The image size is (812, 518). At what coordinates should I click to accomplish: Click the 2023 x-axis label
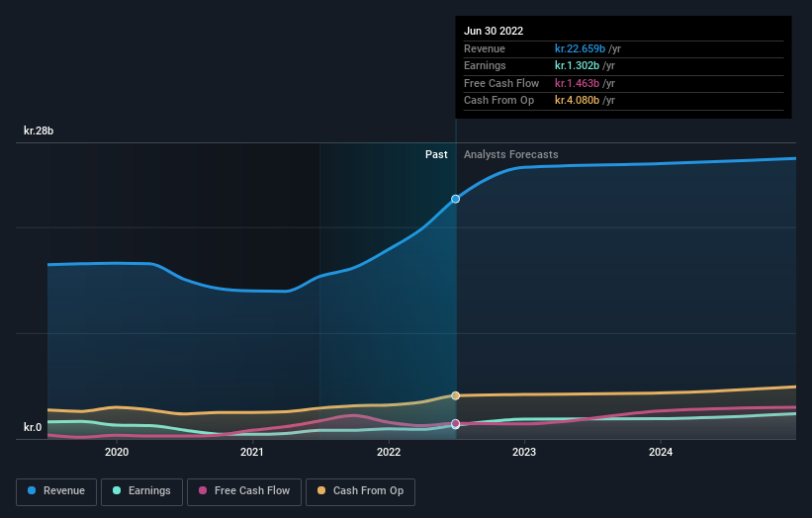(x=524, y=452)
